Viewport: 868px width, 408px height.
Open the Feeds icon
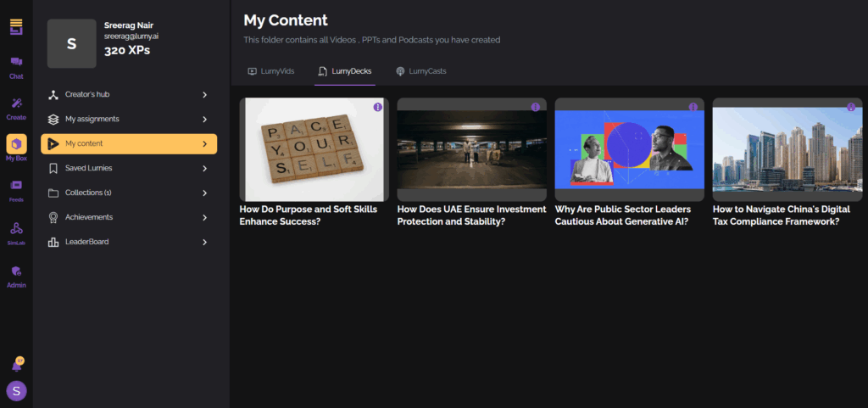point(16,186)
